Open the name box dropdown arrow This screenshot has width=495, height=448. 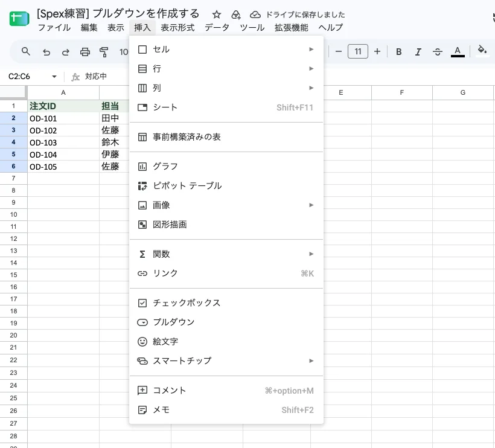click(x=54, y=77)
